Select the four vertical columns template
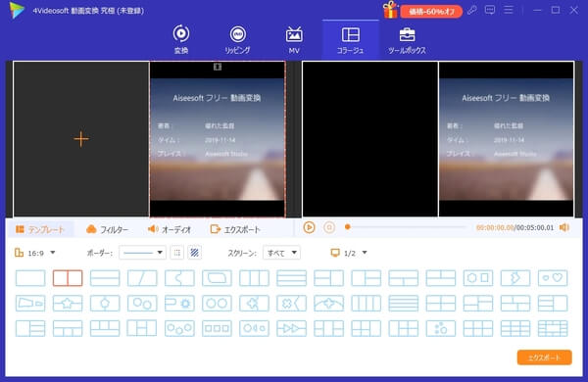Image resolution: width=588 pixels, height=382 pixels. click(x=366, y=304)
